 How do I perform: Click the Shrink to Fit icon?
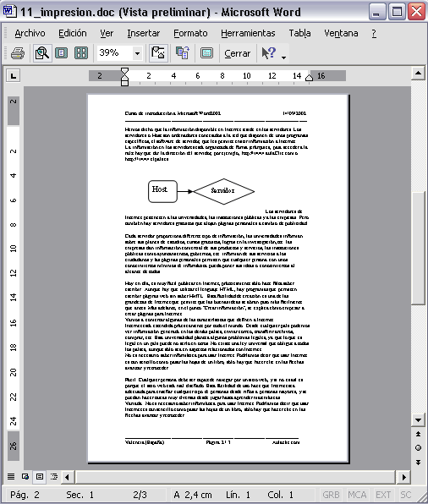[x=183, y=53]
